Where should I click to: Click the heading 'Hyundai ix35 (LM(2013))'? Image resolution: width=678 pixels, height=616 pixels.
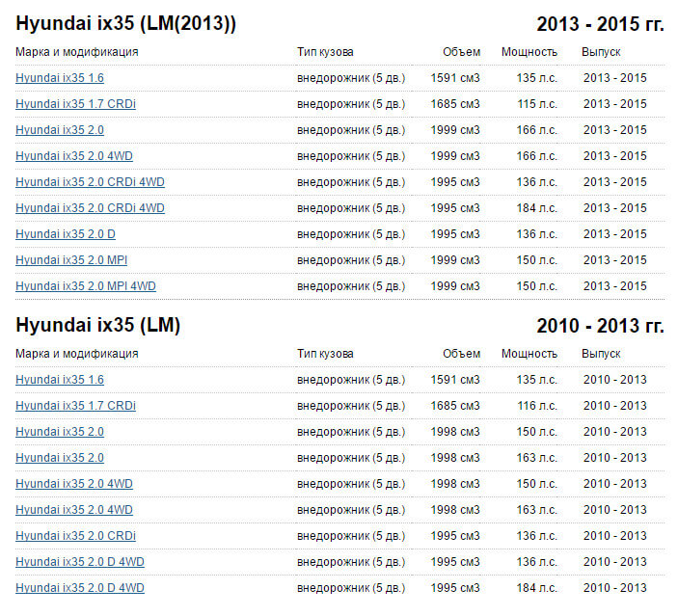(x=125, y=23)
